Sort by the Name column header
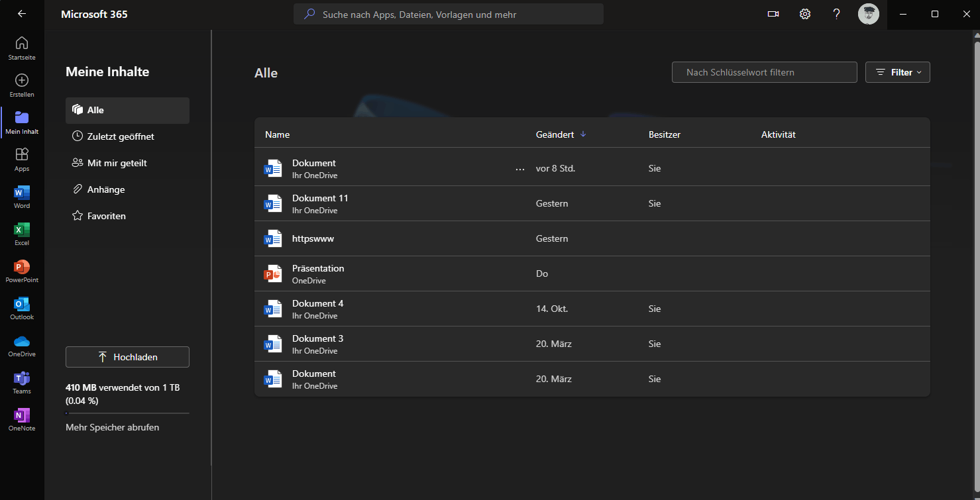This screenshot has height=500, width=980. 277,134
